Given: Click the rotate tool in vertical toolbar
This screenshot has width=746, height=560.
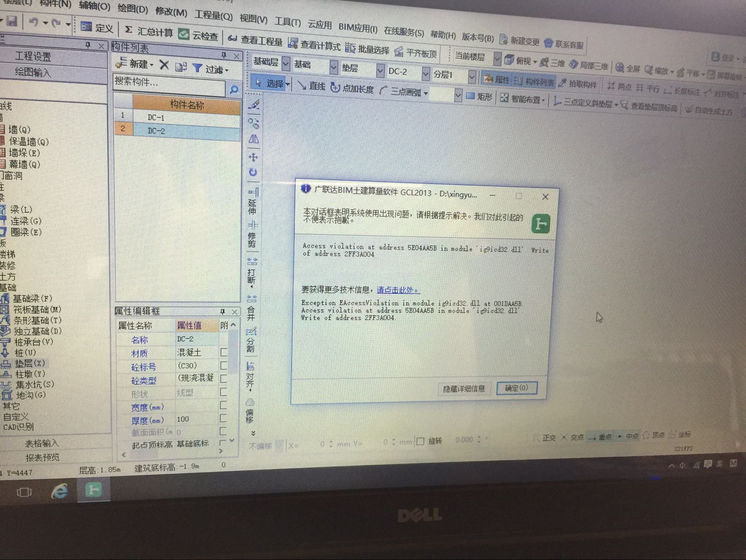Looking at the screenshot, I should click(x=253, y=172).
